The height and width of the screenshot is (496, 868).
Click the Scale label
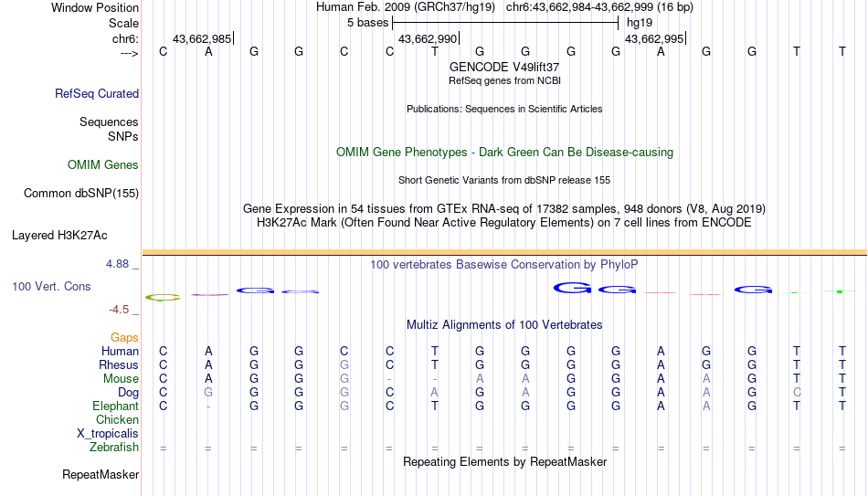coord(124,23)
